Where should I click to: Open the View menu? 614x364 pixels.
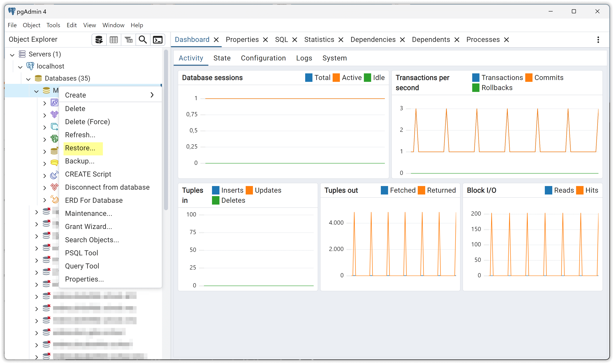click(89, 25)
